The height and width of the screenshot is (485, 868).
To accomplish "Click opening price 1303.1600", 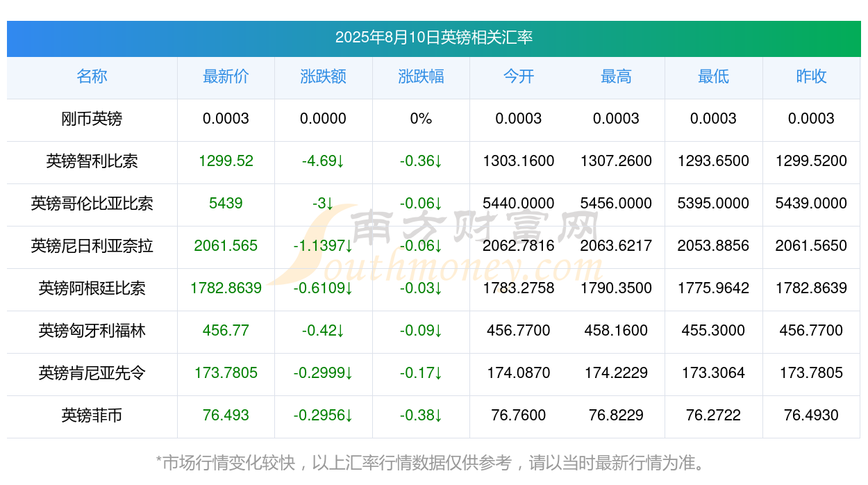I will (x=519, y=161).
